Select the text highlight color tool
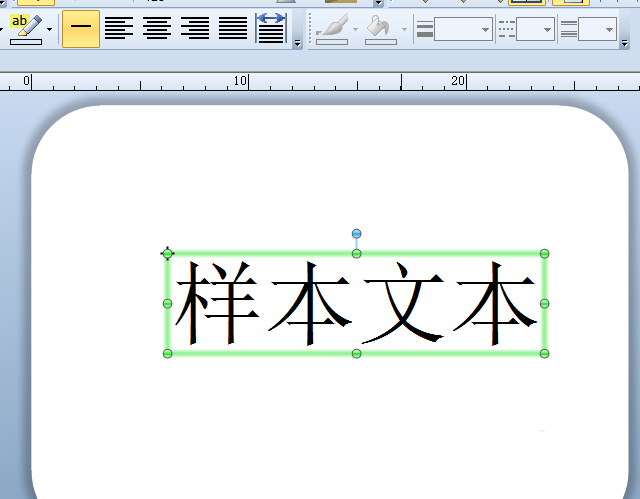The image size is (640, 499). pos(26,29)
